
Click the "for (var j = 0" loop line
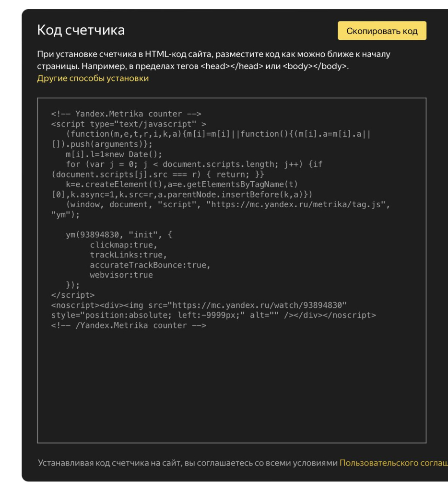tap(194, 164)
